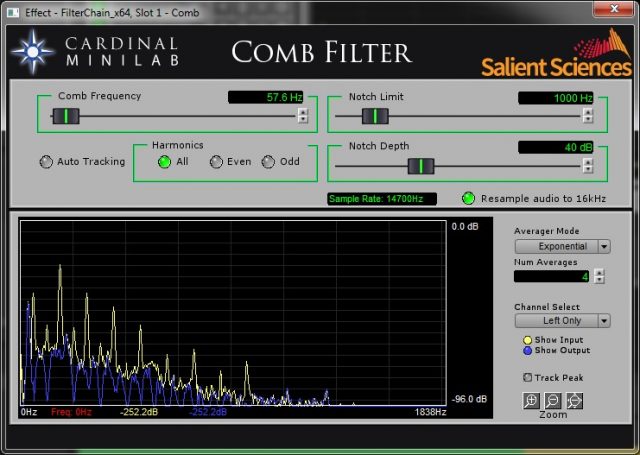Click the Cardinal MiniLab star logo

pos(33,52)
